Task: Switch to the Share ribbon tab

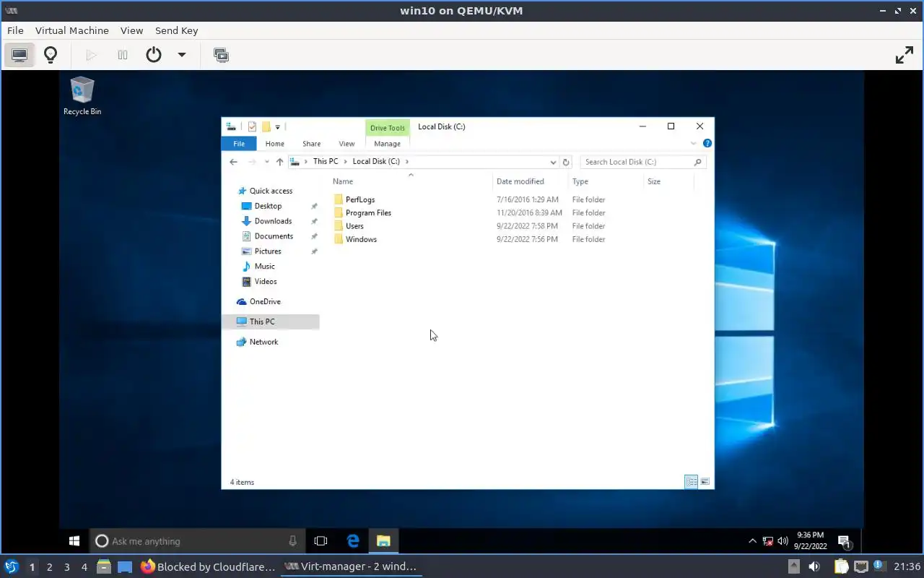Action: coord(312,144)
